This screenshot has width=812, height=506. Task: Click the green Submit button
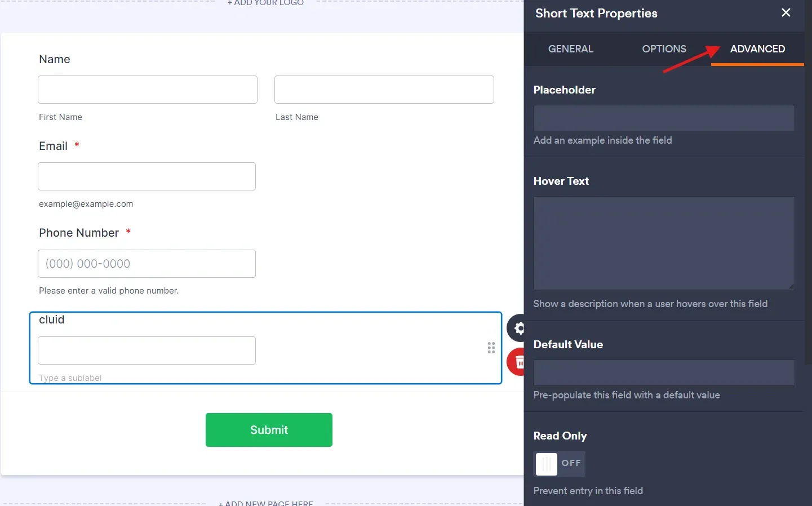tap(269, 430)
